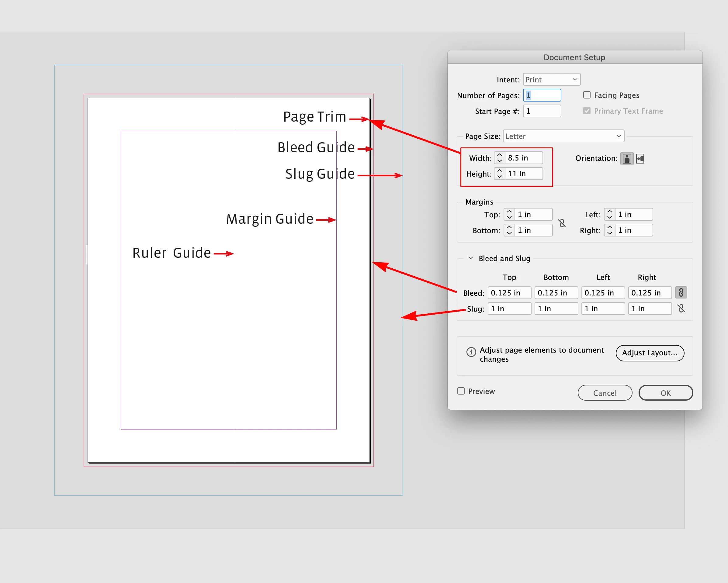The width and height of the screenshot is (728, 583).
Task: Enable the Facing Pages checkbox
Action: coord(587,95)
